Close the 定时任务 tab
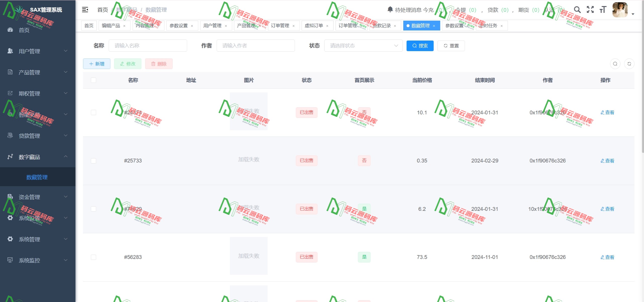This screenshot has width=644, height=302. tap(502, 26)
